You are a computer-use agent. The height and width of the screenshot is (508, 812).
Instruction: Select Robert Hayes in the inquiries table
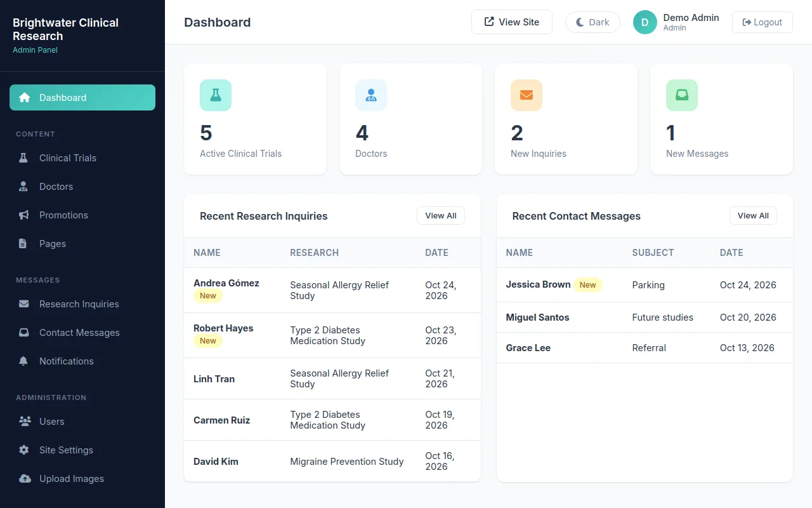[332, 335]
